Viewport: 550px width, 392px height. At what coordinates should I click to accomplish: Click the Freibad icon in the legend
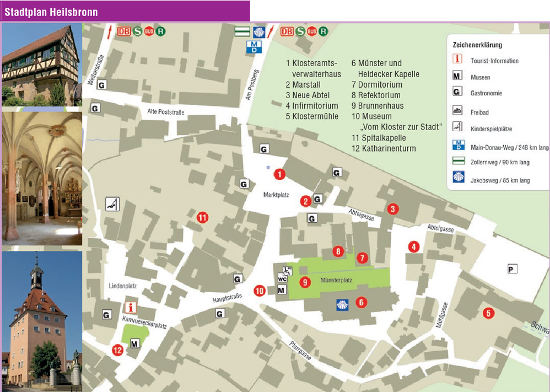457,112
